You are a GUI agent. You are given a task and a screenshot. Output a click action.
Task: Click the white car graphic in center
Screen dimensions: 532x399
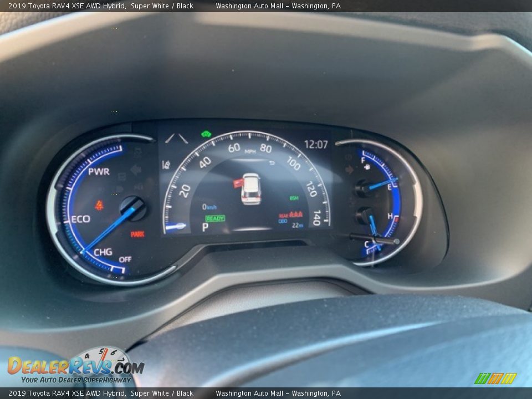point(251,189)
